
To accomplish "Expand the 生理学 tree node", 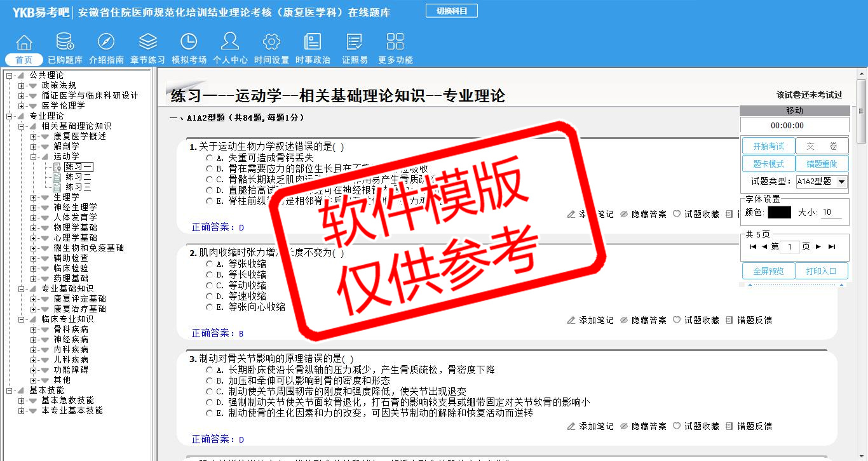I will coord(34,197).
